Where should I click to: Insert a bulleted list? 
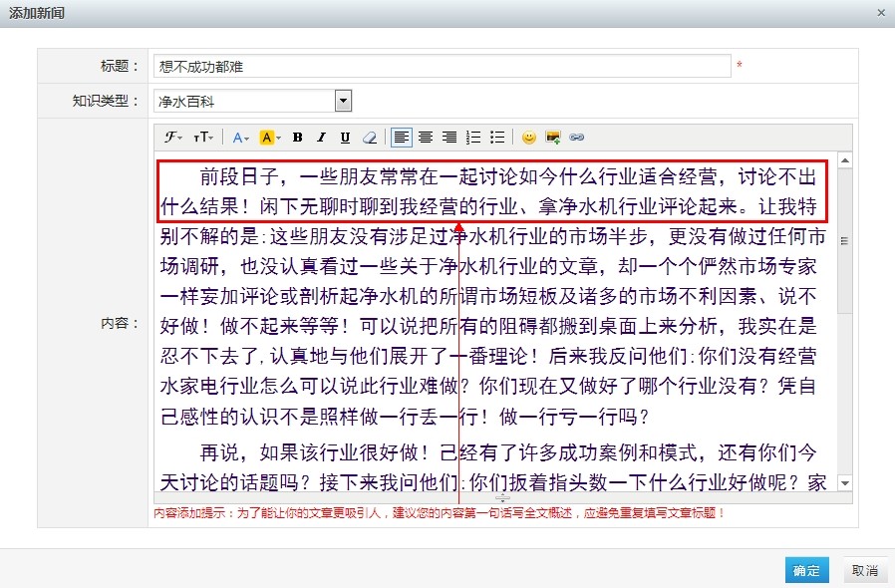tap(497, 138)
